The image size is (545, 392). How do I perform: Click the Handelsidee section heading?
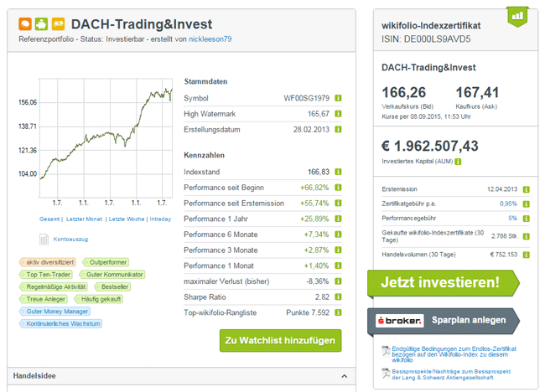[x=34, y=376]
